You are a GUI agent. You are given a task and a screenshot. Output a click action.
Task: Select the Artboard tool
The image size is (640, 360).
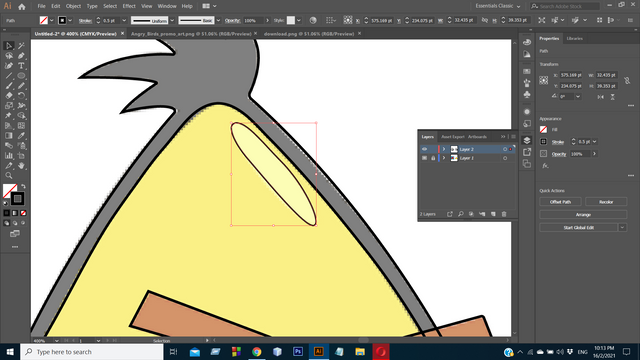tap(21, 156)
